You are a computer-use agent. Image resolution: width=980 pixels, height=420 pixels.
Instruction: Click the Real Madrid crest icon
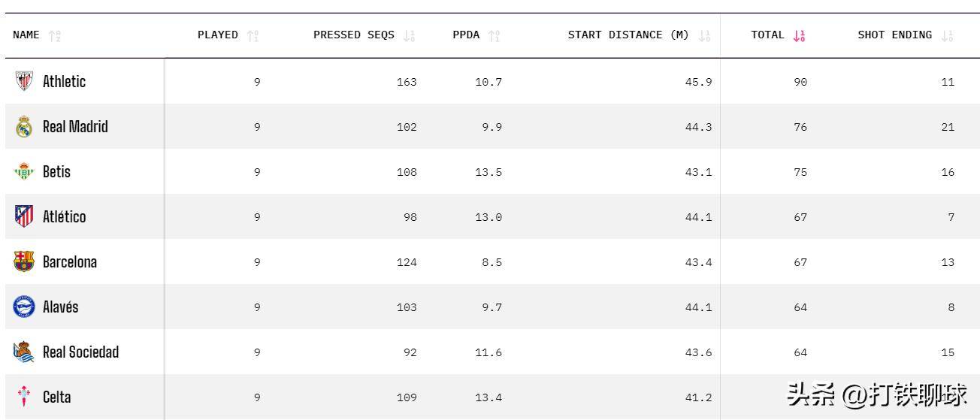[x=24, y=126]
